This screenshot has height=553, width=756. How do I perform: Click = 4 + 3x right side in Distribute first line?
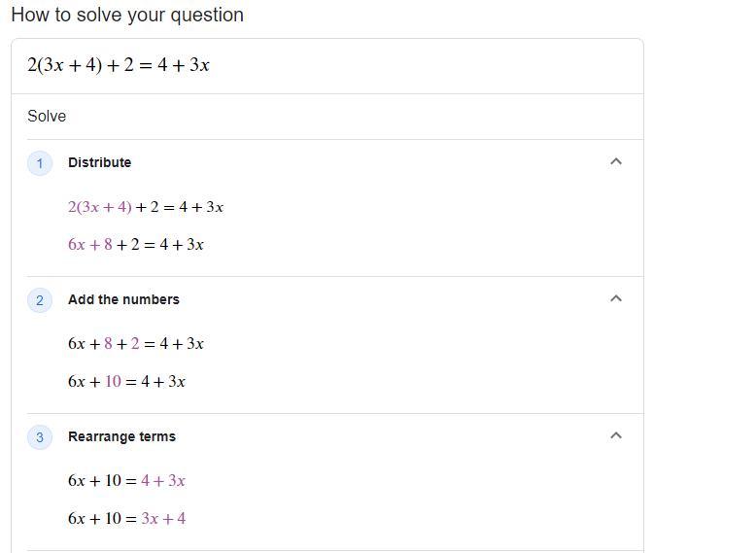point(194,207)
